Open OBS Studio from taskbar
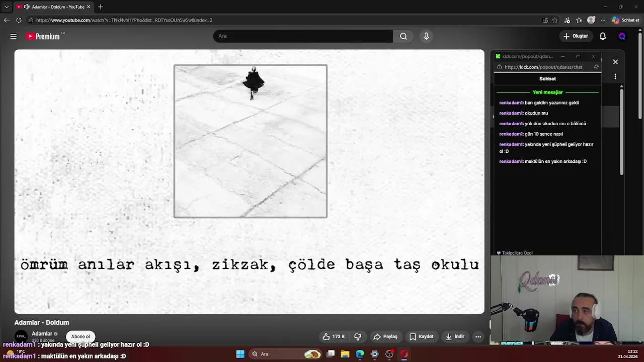This screenshot has height=362, width=644. pos(389,354)
